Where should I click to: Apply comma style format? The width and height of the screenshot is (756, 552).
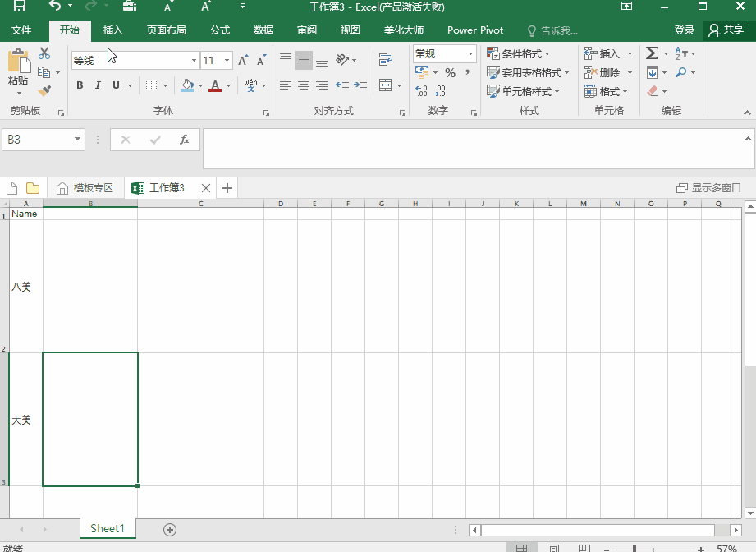467,72
